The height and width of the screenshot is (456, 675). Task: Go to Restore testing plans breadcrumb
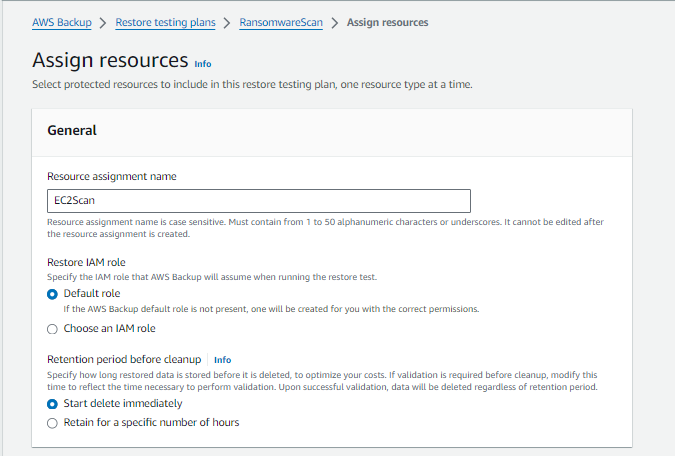[165, 22]
